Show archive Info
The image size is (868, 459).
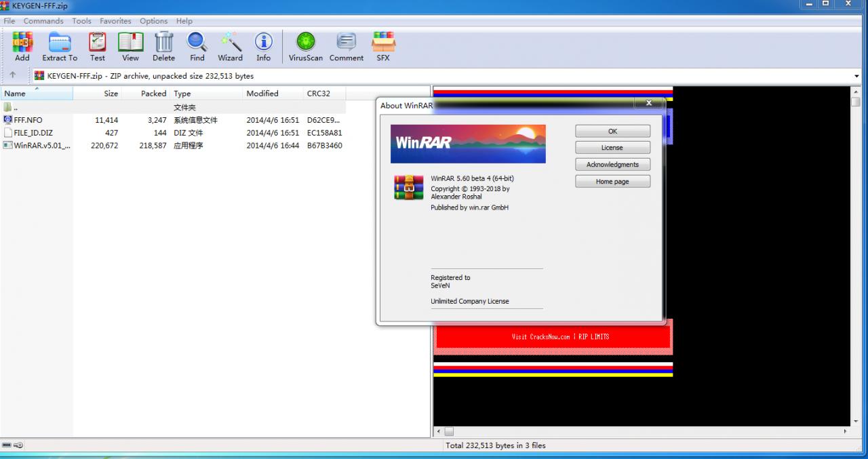pyautogui.click(x=264, y=47)
